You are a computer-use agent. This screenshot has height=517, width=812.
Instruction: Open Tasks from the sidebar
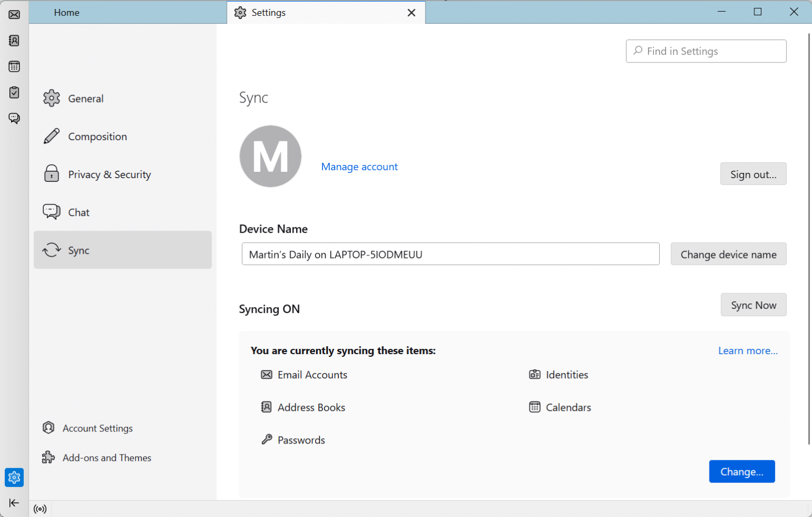tap(14, 92)
